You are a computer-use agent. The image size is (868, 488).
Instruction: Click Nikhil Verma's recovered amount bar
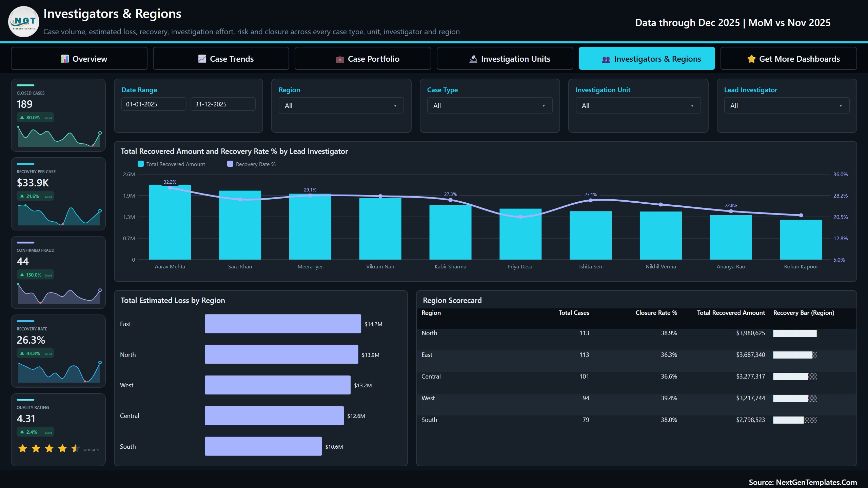click(661, 236)
